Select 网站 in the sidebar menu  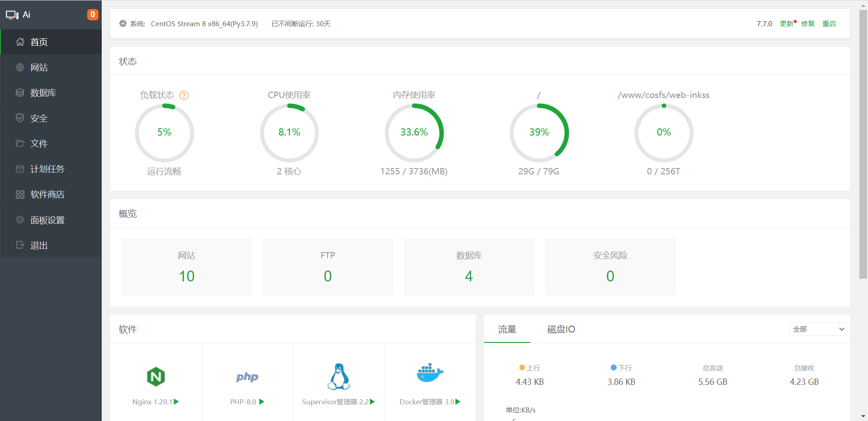coord(51,67)
